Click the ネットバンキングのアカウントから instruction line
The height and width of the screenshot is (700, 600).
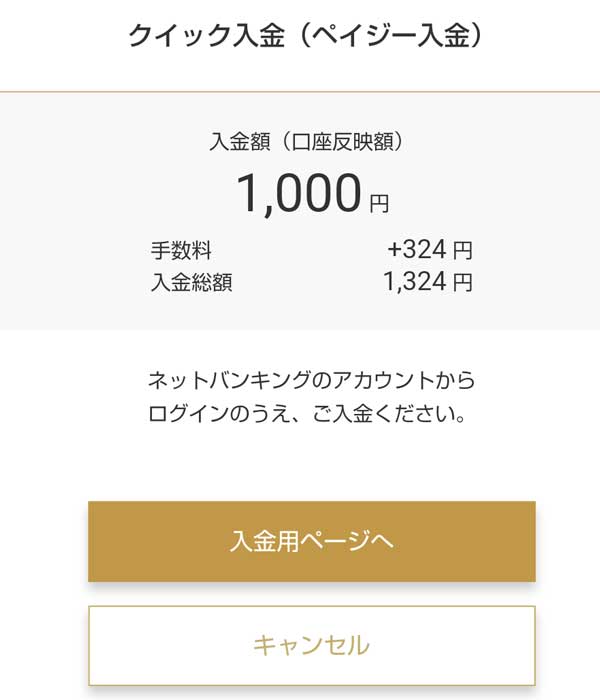click(x=311, y=381)
